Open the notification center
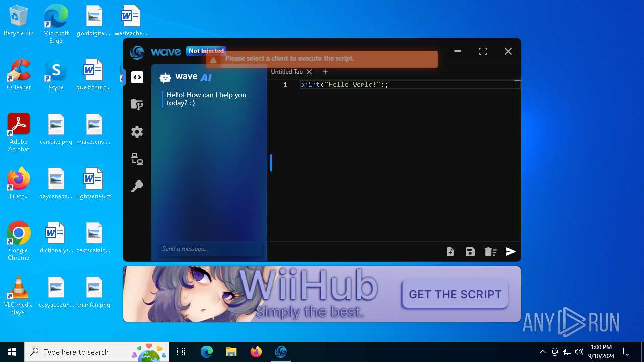The width and height of the screenshot is (644, 362). point(627,352)
